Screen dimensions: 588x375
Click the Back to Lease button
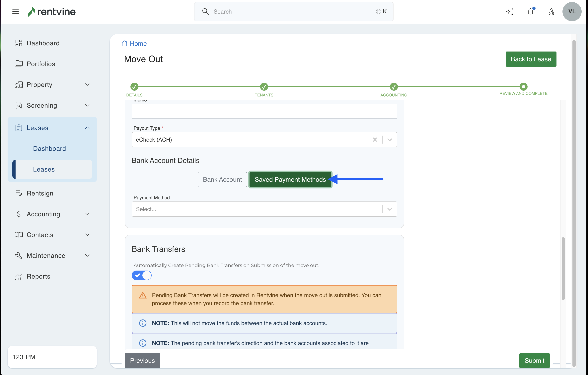pyautogui.click(x=531, y=59)
